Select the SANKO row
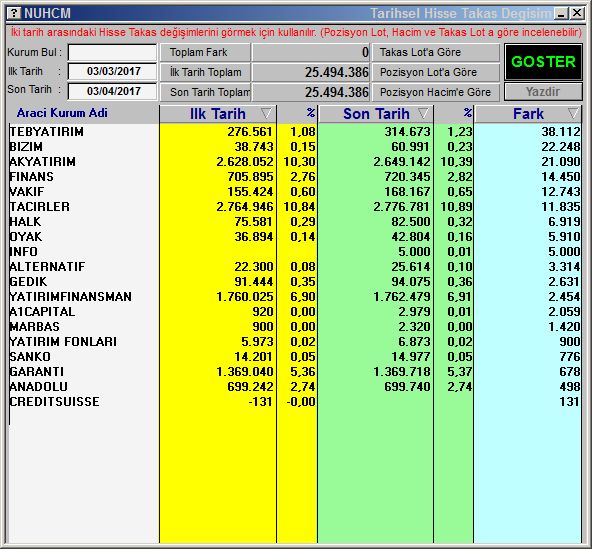This screenshot has width=592, height=549. (295, 357)
